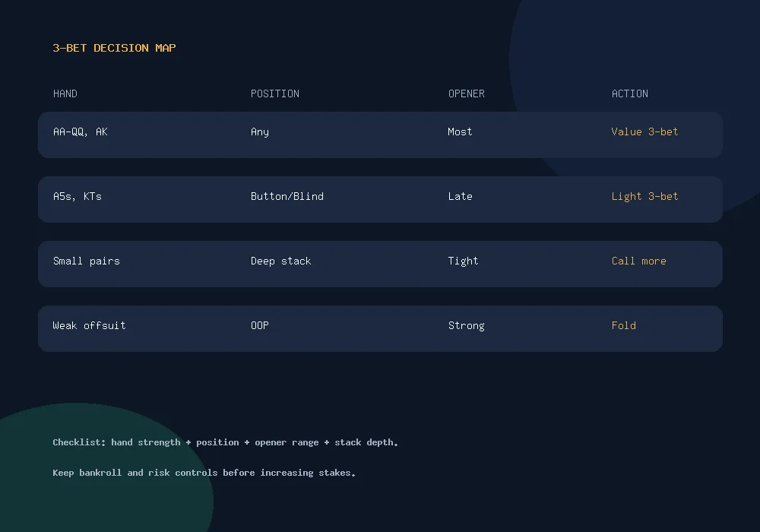The width and height of the screenshot is (760, 532).
Task: Open the Small pairs row
Action: 380,264
